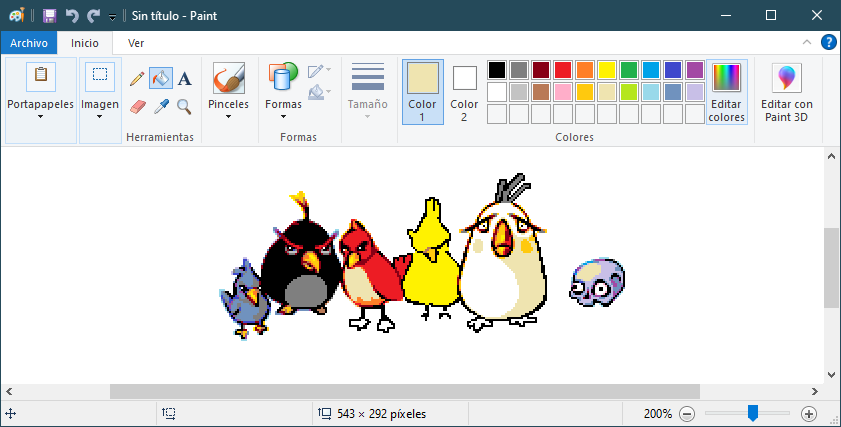Open the Portapapeles dropdown arrow
The image size is (841, 427).
click(40, 116)
